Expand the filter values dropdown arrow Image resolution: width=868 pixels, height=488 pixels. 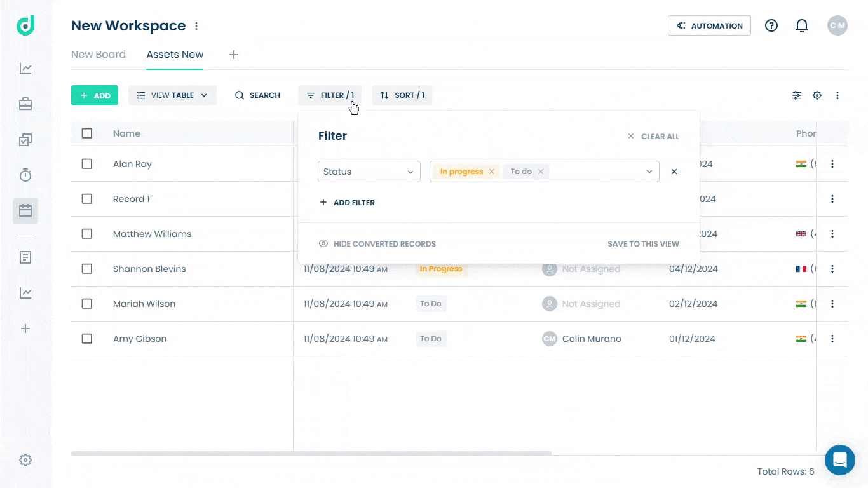(649, 172)
